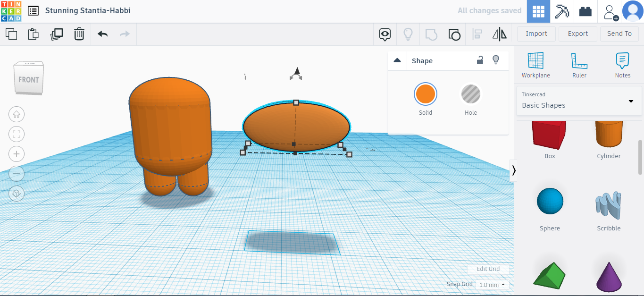Viewport: 644px width, 296px height.
Task: Open the user profile avatar
Action: (633, 11)
